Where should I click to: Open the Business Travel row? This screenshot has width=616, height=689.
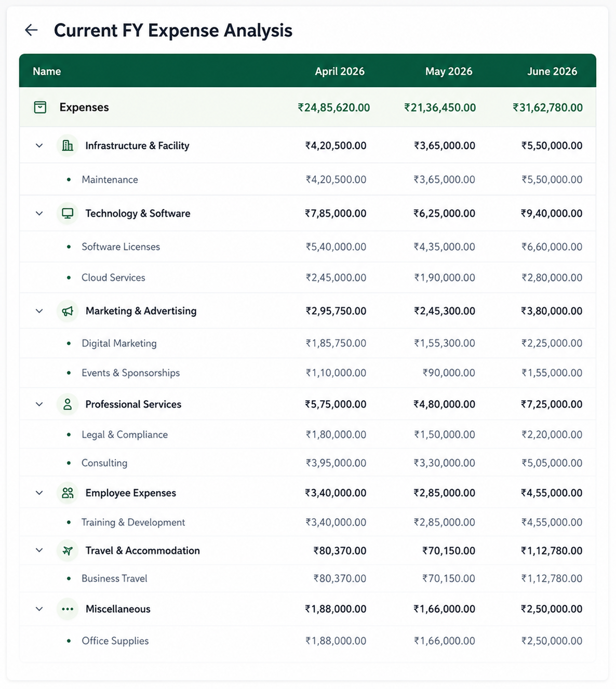tap(307, 578)
